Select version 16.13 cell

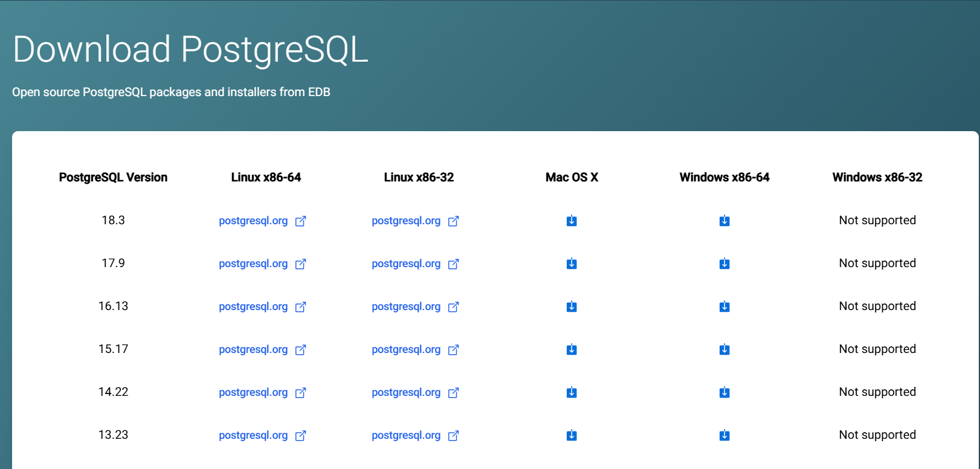(x=113, y=306)
